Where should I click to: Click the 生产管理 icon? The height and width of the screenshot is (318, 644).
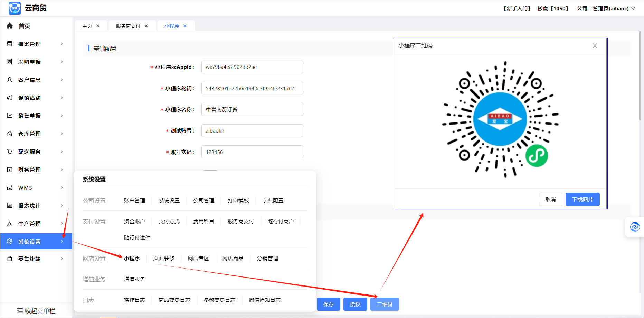pyautogui.click(x=10, y=224)
